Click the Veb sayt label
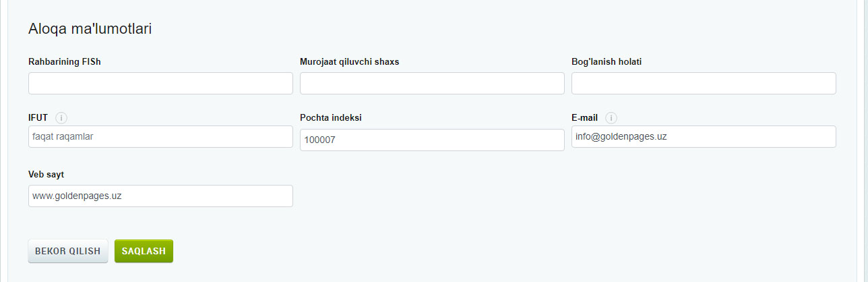Screen dimensions: 868x282 [x=46, y=175]
